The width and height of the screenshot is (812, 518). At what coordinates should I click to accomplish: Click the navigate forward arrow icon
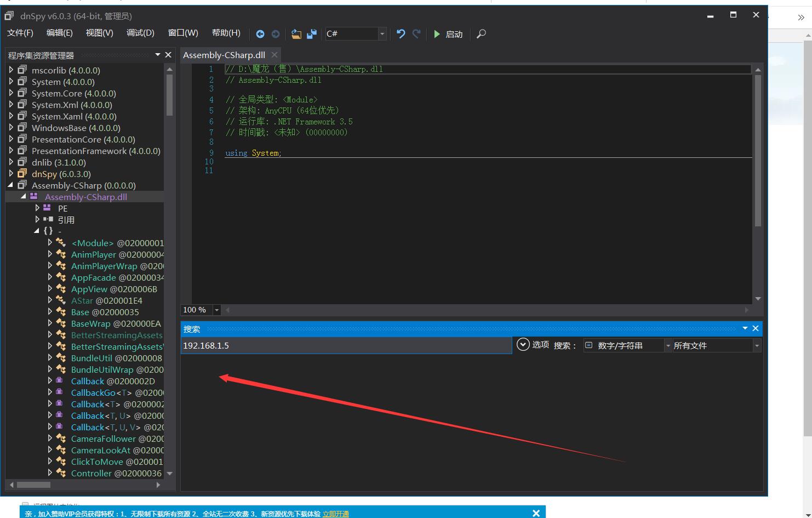coord(276,34)
